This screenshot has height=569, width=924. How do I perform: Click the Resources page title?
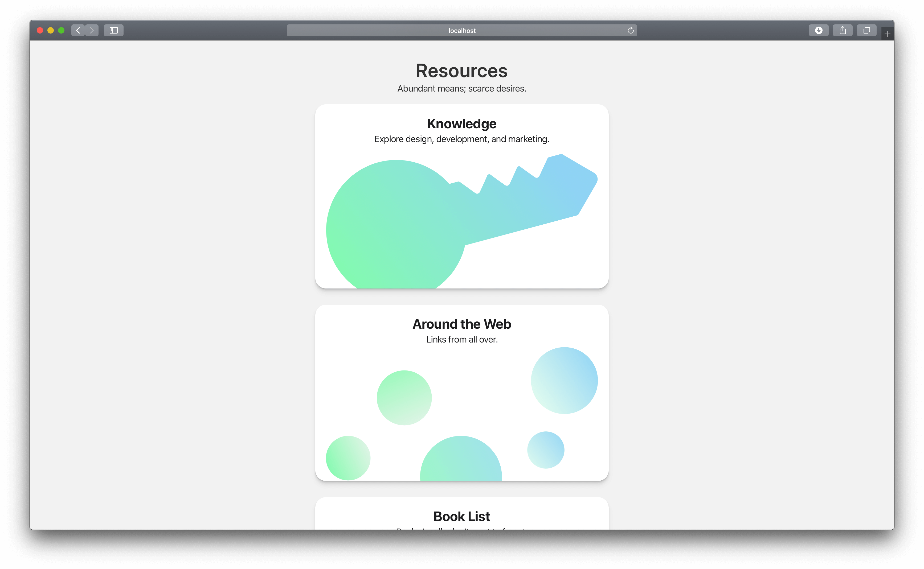[x=461, y=71]
